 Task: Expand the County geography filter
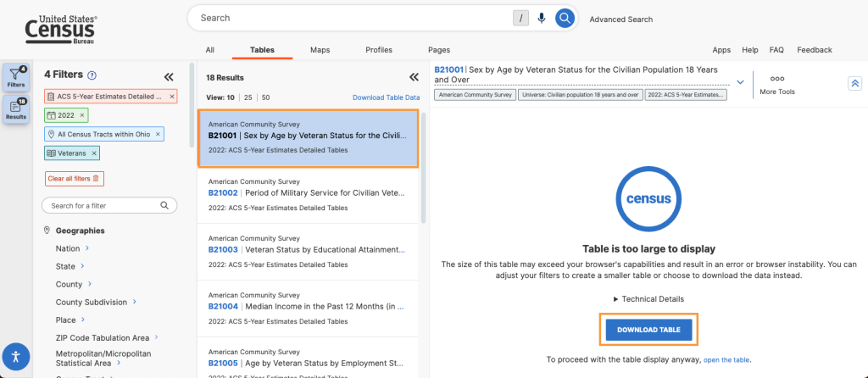click(91, 284)
